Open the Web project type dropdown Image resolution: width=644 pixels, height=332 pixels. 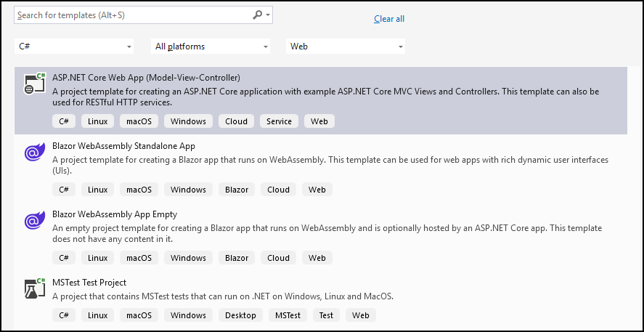point(346,46)
